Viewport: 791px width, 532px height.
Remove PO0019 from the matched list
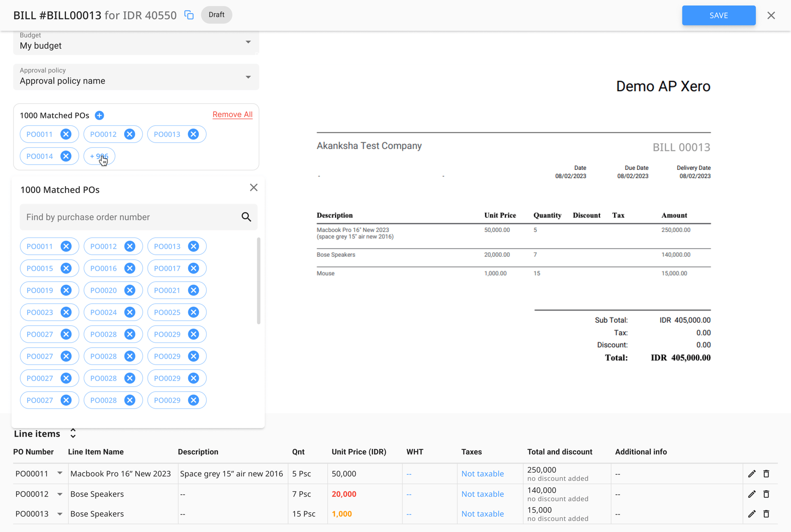[66, 290]
